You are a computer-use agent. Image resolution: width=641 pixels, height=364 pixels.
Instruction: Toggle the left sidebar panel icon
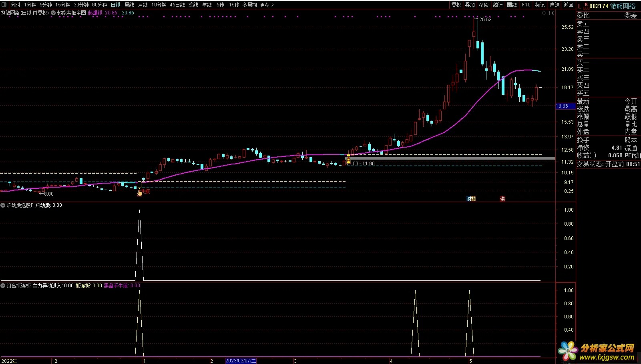point(5,5)
